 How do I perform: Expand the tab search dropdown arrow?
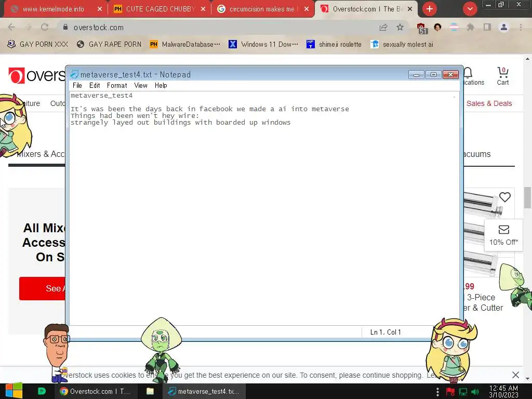[470, 9]
